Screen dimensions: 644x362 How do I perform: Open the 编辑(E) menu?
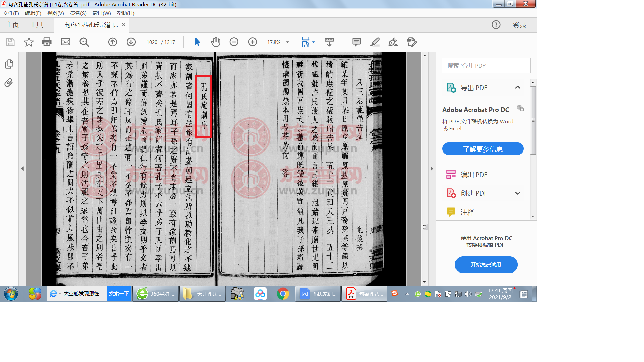pos(33,13)
